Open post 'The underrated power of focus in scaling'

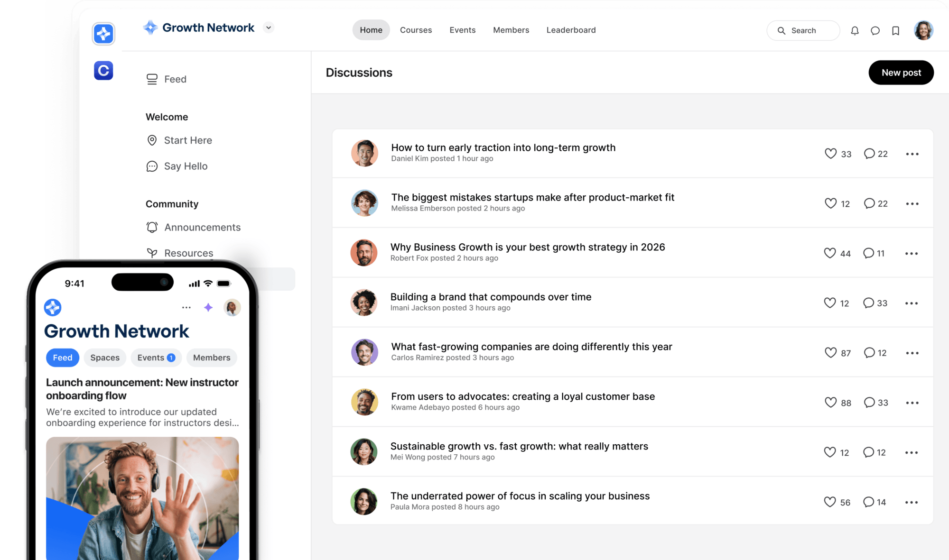(520, 496)
